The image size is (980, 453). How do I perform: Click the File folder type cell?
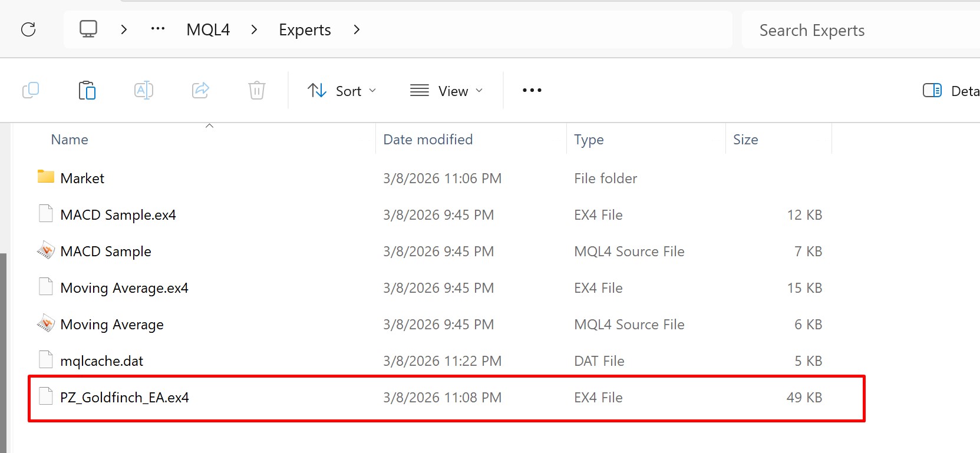coord(605,178)
